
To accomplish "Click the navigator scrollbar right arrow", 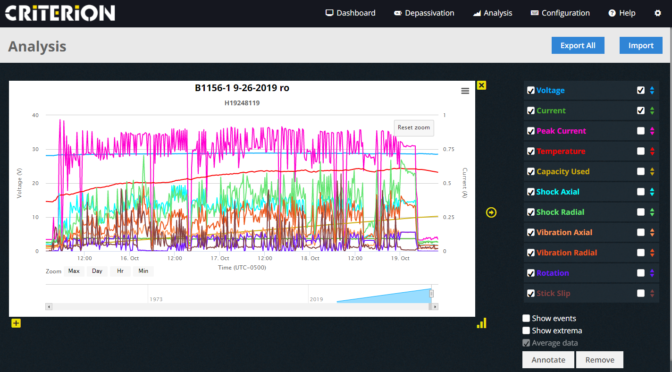I will [x=435, y=307].
